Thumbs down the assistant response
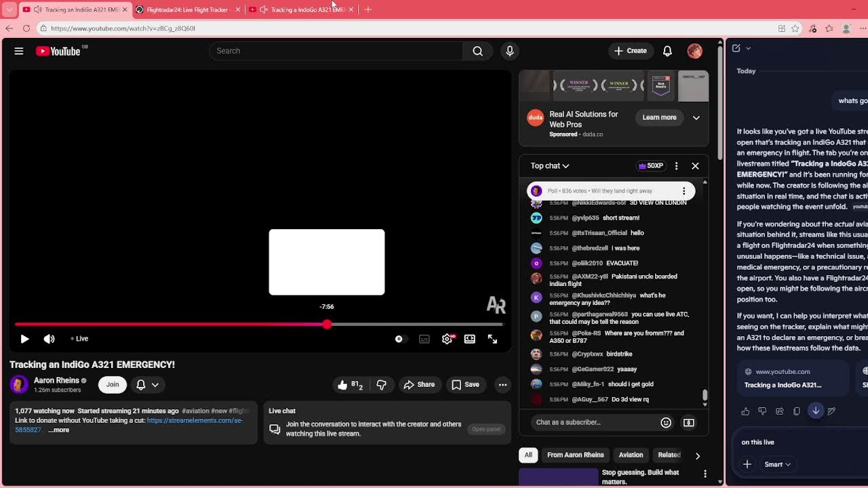The height and width of the screenshot is (488, 868). (x=762, y=411)
